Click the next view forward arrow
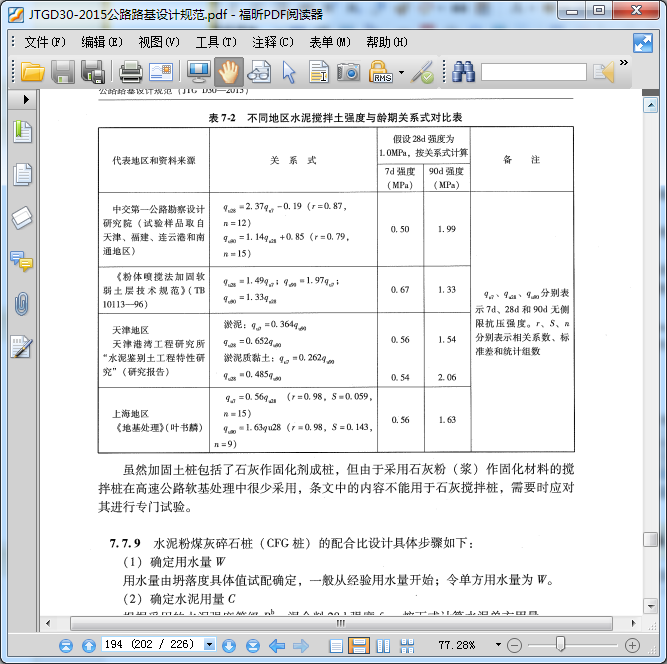This screenshot has height=664, width=667. point(301,646)
